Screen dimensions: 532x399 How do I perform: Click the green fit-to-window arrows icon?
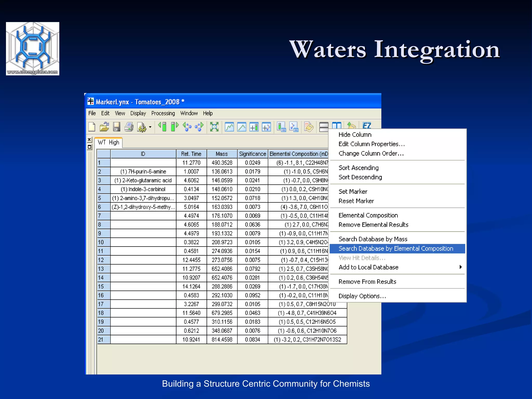coord(214,127)
